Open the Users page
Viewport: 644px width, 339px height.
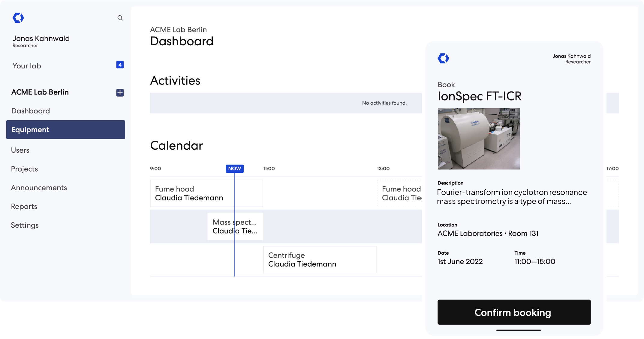coord(20,150)
